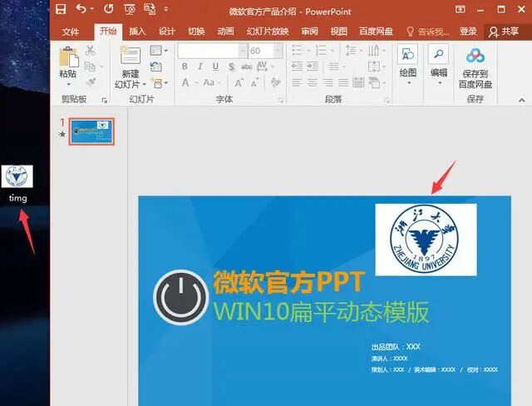Click the 告诉我 search box
532x406 pixels.
click(428, 32)
